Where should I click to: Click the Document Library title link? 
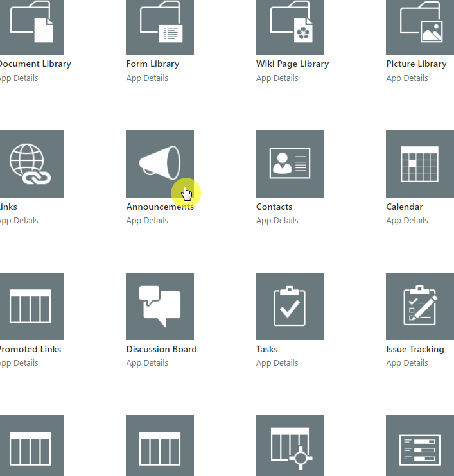pyautogui.click(x=35, y=64)
